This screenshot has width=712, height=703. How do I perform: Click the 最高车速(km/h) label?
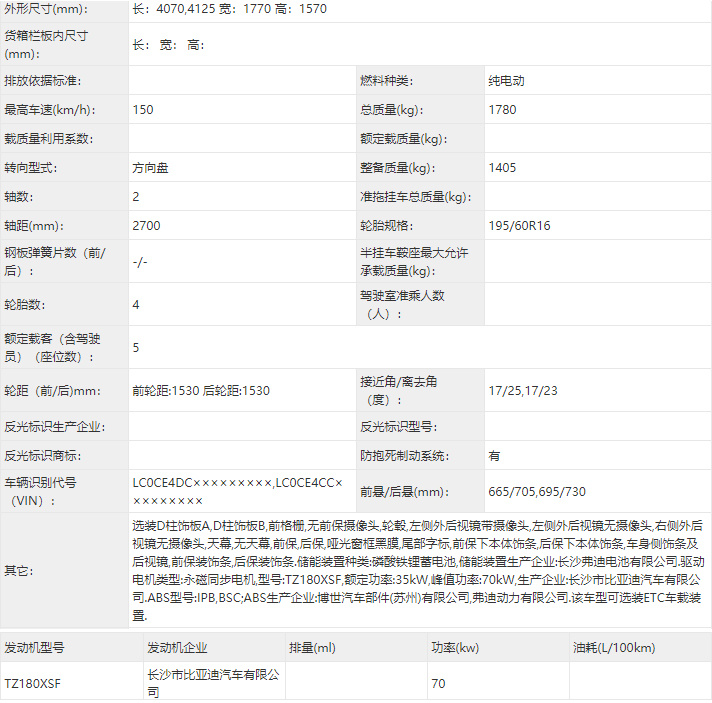click(50, 110)
